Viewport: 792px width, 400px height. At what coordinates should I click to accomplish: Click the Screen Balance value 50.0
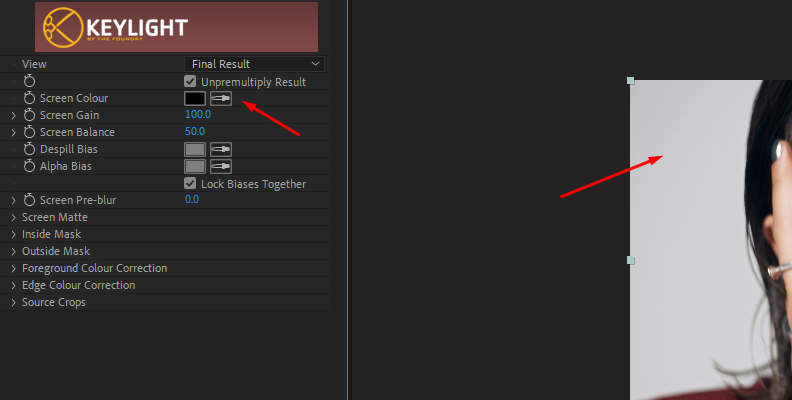pyautogui.click(x=195, y=131)
